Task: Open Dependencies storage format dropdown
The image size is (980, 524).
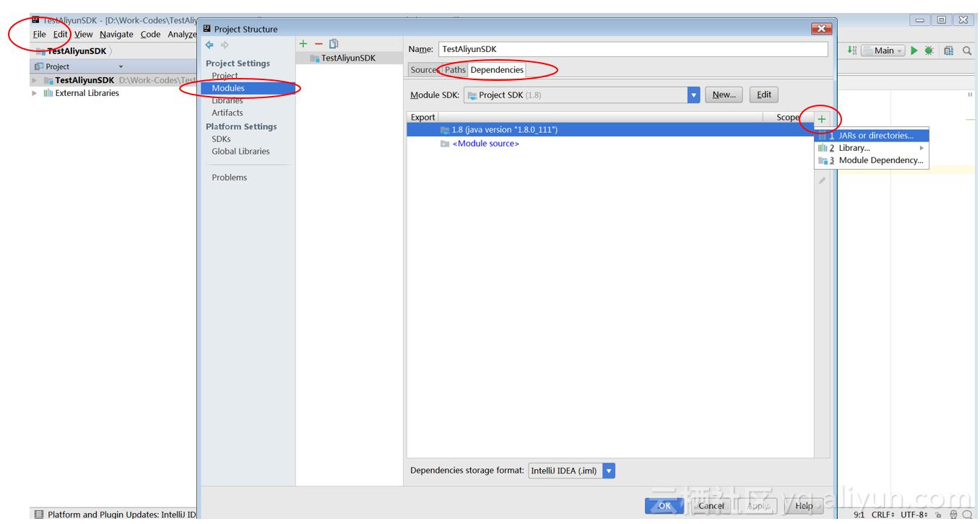Action: pyautogui.click(x=609, y=471)
